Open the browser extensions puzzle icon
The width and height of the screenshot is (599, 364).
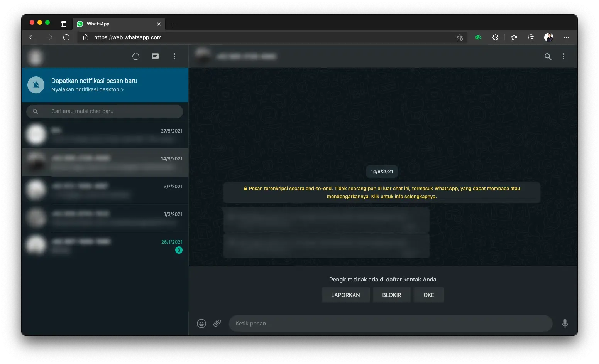click(x=495, y=37)
